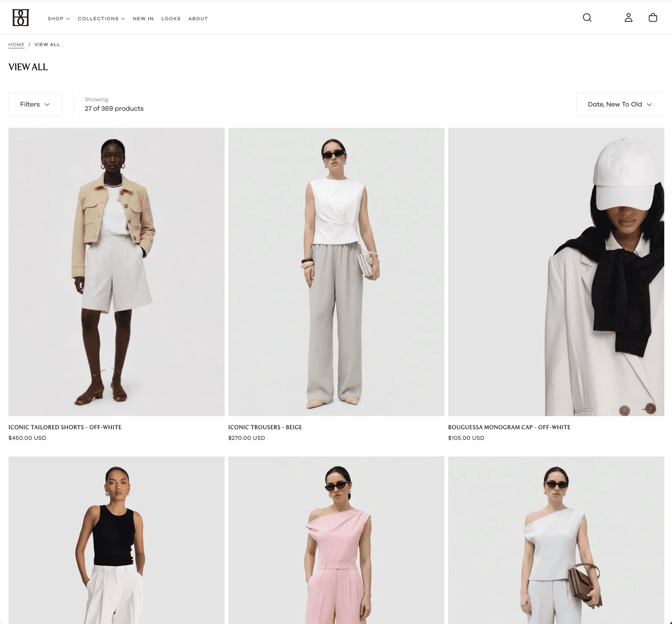Open the account profile icon
This screenshot has width=672, height=624.
[x=628, y=18]
